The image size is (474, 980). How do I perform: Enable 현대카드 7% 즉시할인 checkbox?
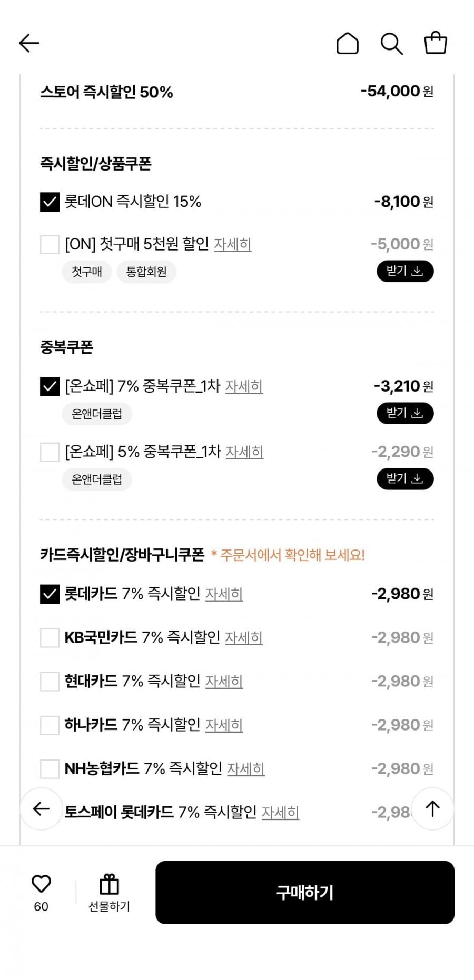point(50,682)
